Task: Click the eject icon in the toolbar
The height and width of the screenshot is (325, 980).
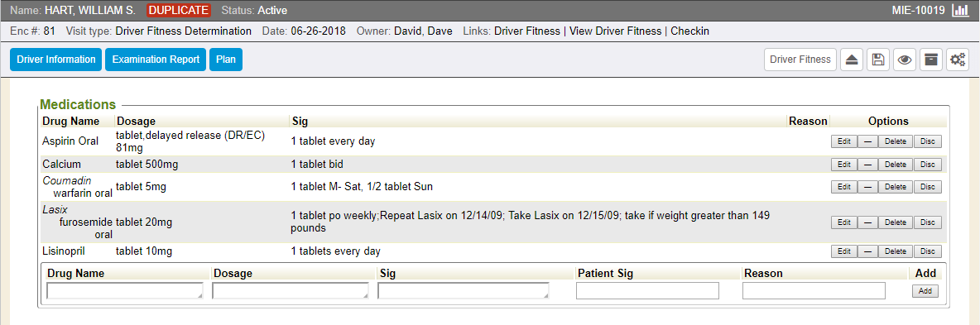Action: 851,60
